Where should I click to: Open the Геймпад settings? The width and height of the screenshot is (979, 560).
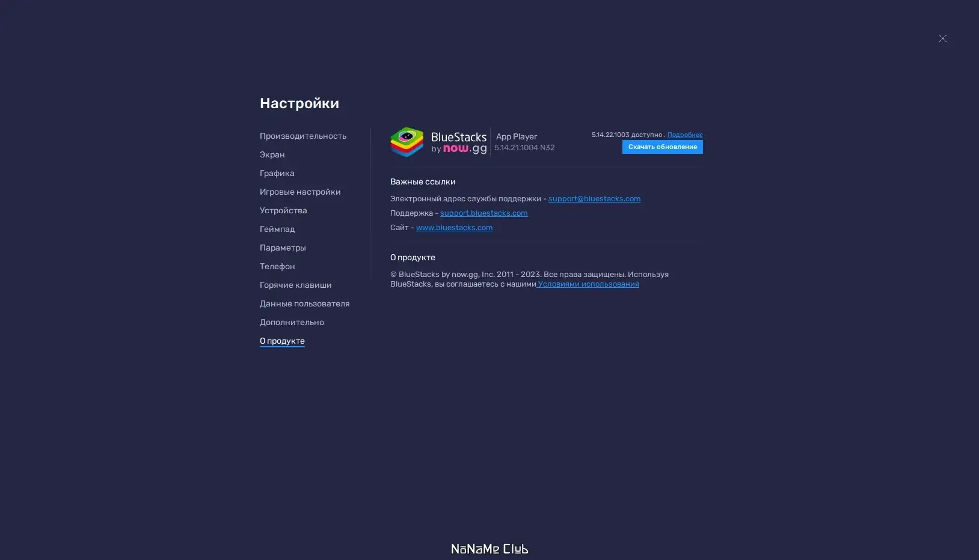pyautogui.click(x=277, y=229)
